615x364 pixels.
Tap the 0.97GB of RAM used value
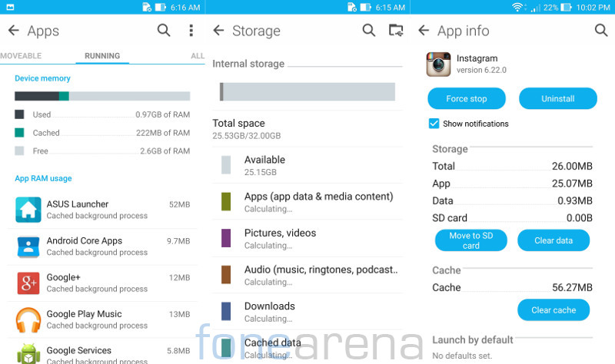[x=163, y=114]
